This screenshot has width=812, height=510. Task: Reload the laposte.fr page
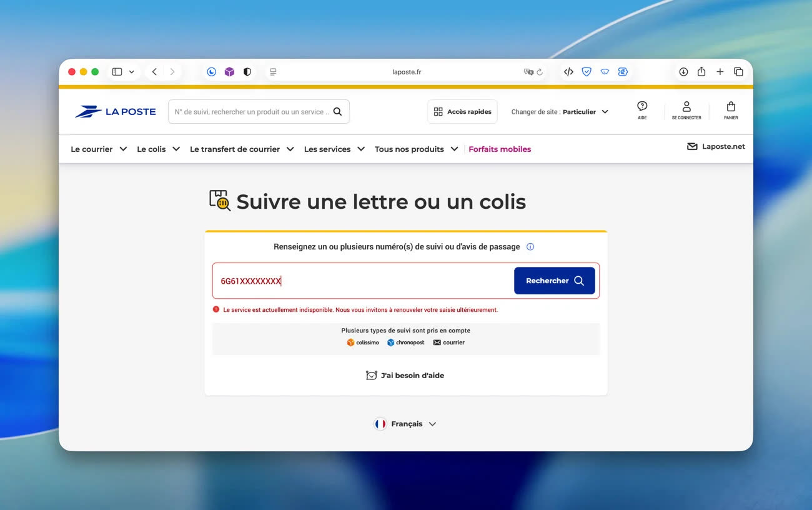click(x=540, y=72)
